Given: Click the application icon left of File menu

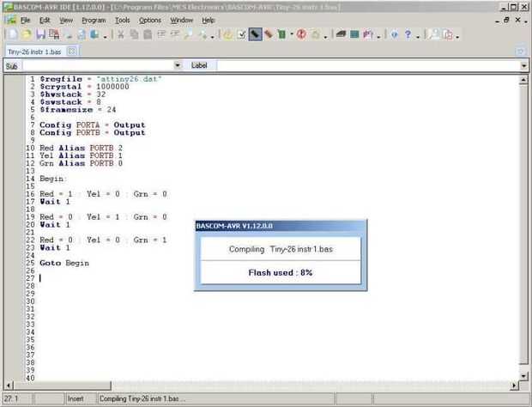Looking at the screenshot, I should (x=11, y=20).
